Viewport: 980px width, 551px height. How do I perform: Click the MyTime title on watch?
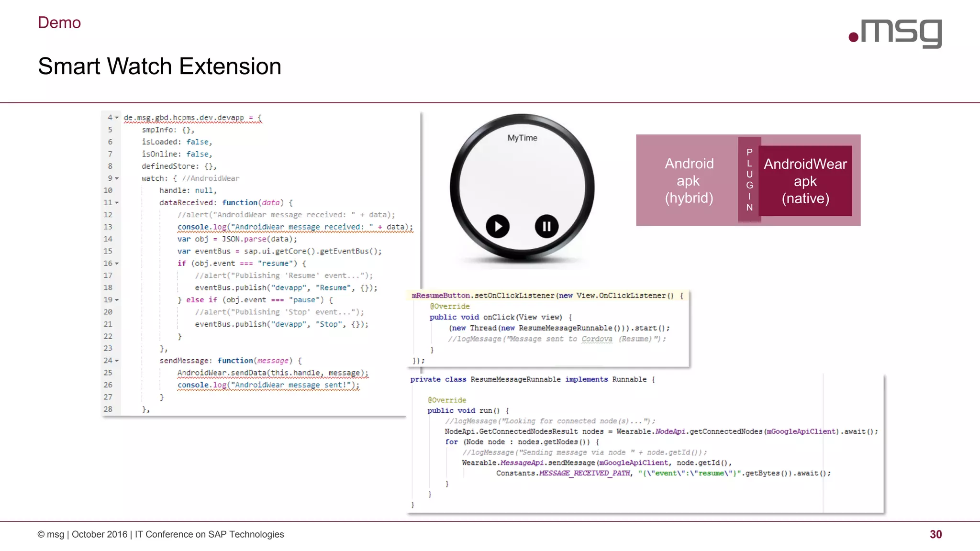tap(522, 138)
